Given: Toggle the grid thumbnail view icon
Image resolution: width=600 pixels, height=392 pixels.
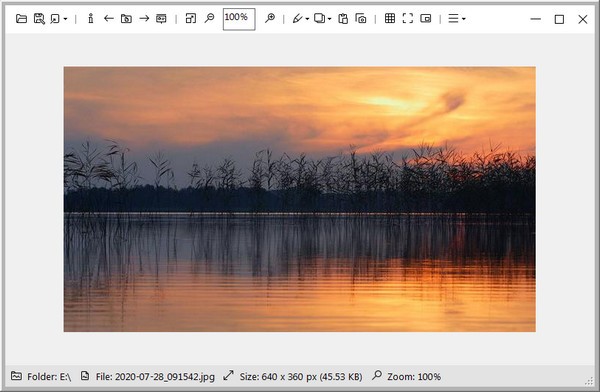Looking at the screenshot, I should point(390,18).
